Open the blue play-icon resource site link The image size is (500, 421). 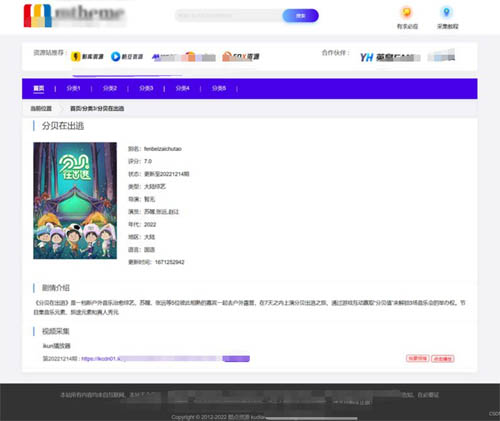coord(127,57)
